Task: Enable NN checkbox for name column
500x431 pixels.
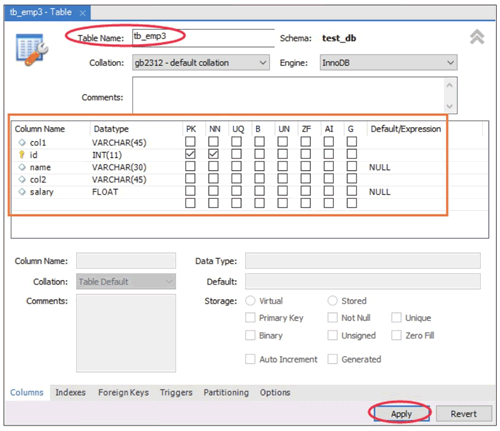Action: (x=213, y=166)
